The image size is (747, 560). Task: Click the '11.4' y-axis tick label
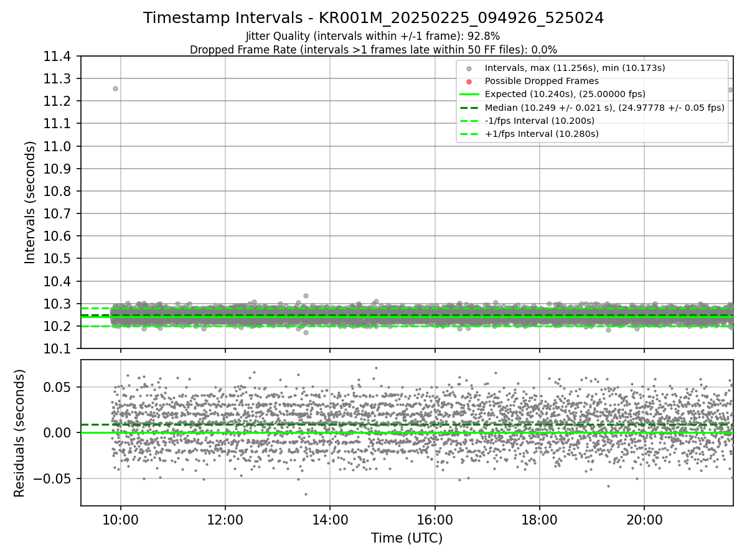(57, 57)
